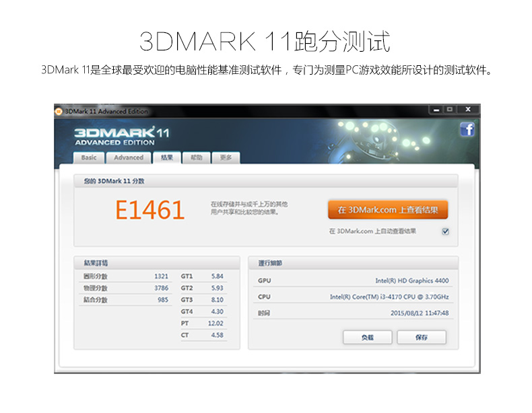Click the 负载 load button
The width and height of the screenshot is (532, 413).
tap(368, 337)
